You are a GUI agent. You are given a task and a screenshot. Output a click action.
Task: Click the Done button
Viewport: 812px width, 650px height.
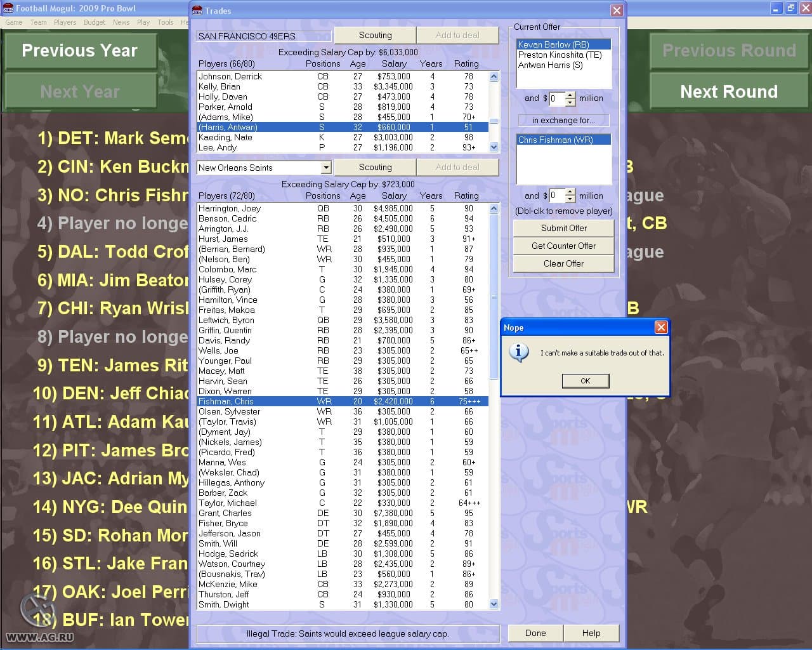click(x=535, y=633)
